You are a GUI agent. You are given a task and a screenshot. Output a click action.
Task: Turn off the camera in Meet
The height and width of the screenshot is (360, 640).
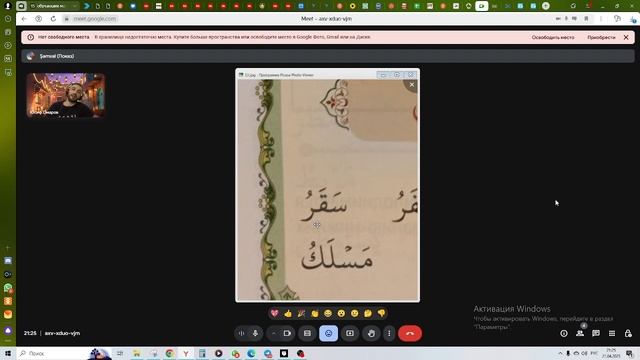pos(287,333)
